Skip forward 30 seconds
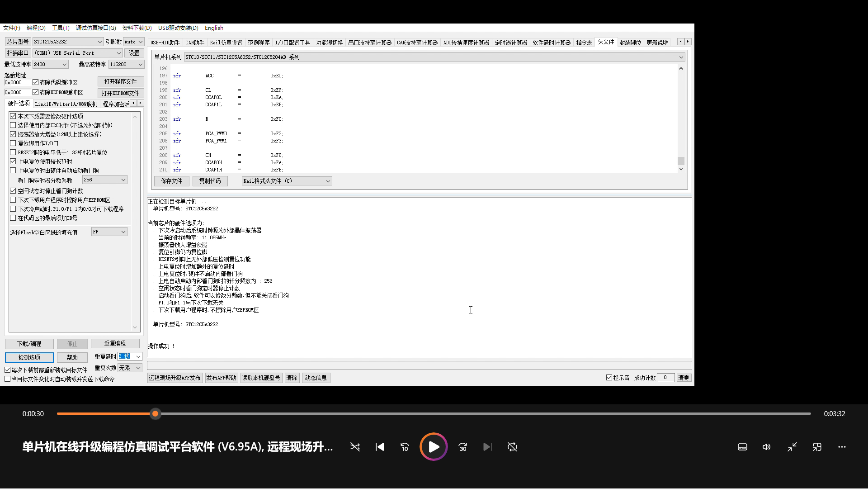Viewport: 868px width, 493px height. [462, 447]
